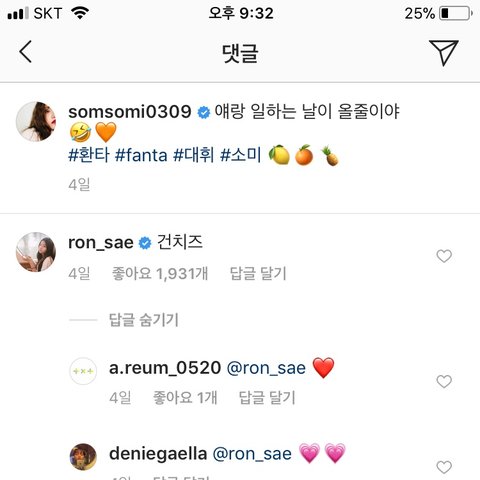Collapse replies with 답글 숨기기

pyautogui.click(x=144, y=320)
